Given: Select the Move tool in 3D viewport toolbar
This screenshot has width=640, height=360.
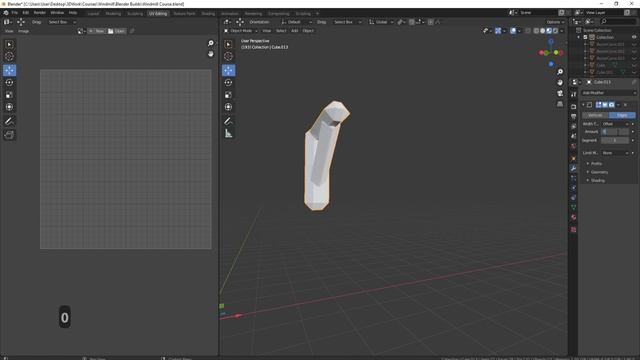Looking at the screenshot, I should (229, 70).
